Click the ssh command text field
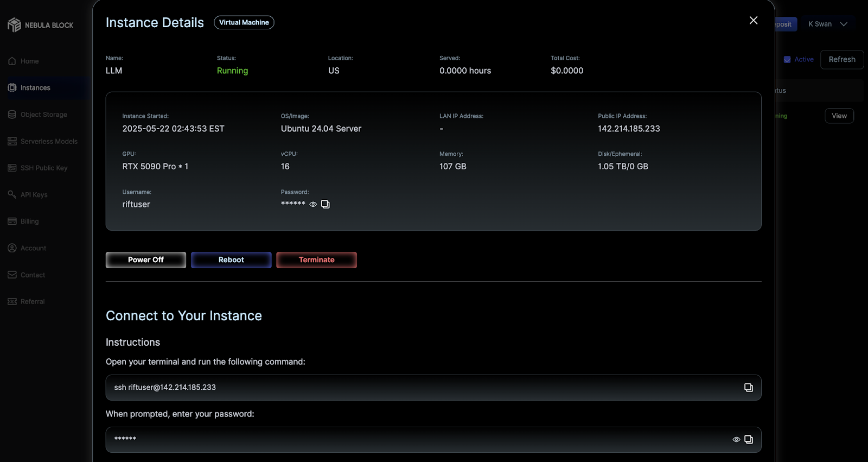 433,388
